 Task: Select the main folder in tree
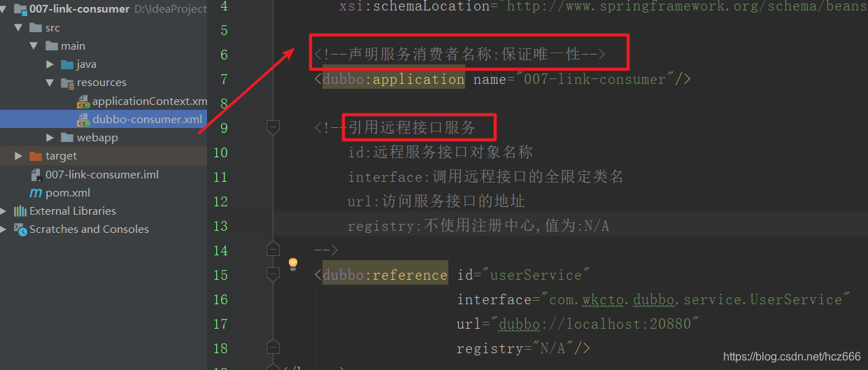[73, 46]
